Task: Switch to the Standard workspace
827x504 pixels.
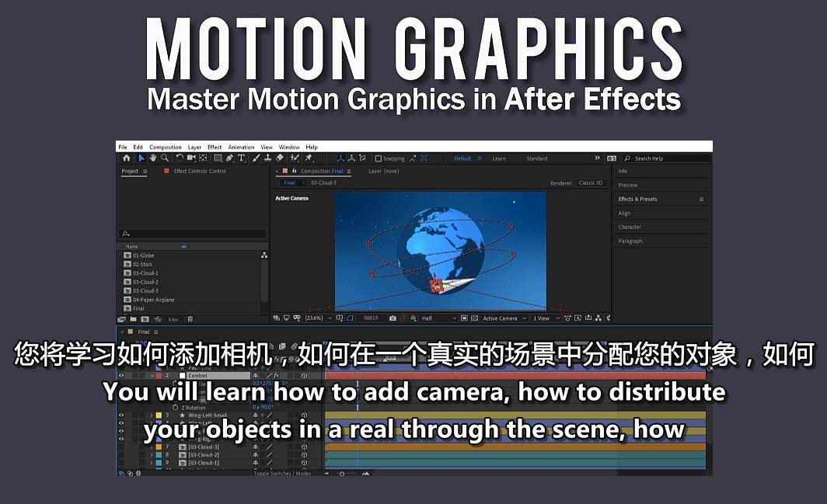Action: [x=537, y=158]
